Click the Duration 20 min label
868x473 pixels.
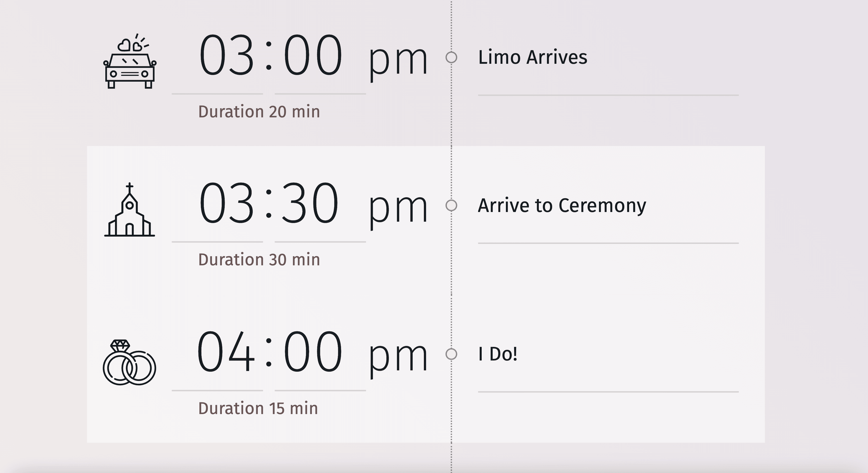259,111
